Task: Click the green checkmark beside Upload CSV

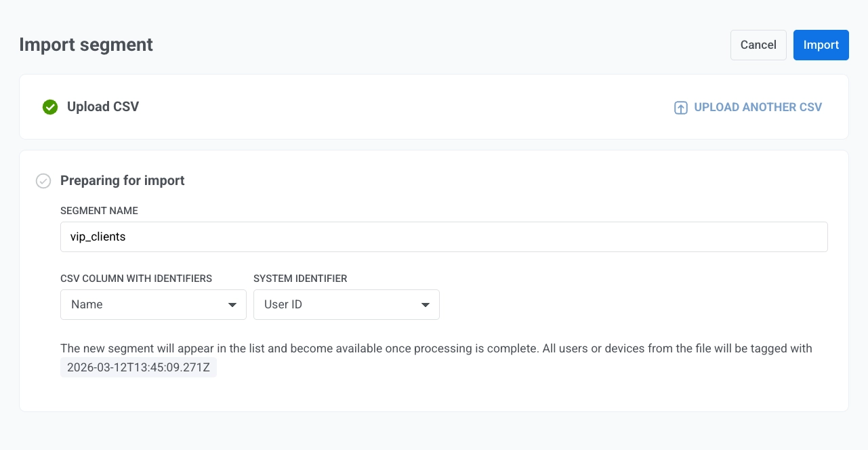Action: click(49, 107)
